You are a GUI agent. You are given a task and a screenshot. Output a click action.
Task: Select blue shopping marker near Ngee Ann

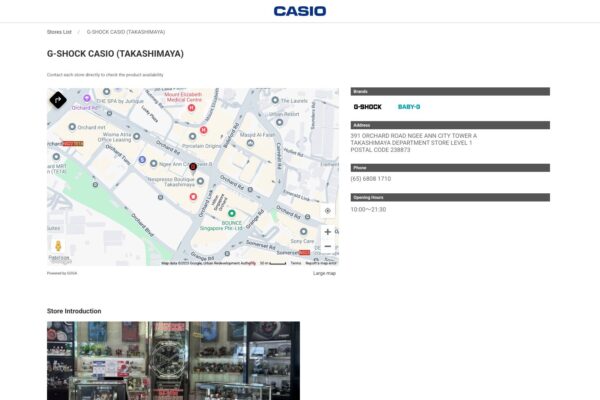(142, 159)
